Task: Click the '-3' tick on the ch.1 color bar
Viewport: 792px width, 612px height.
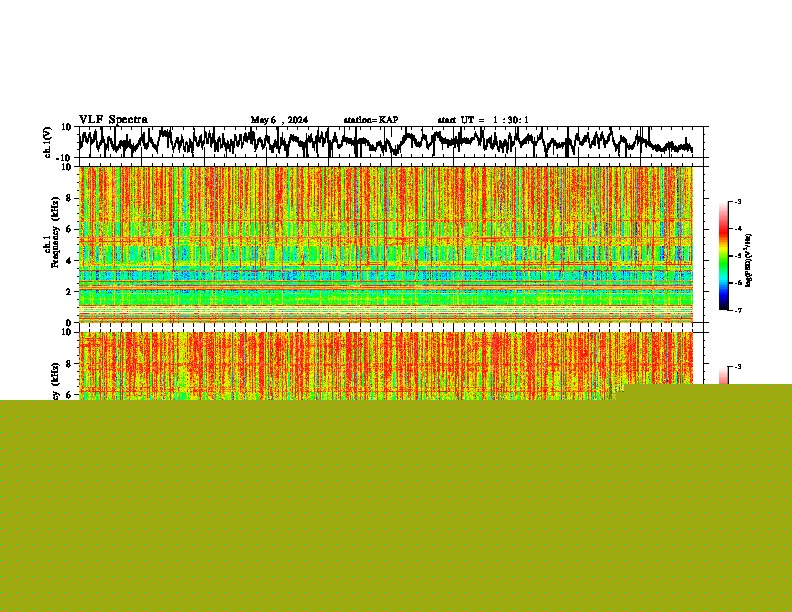Action: [x=738, y=202]
